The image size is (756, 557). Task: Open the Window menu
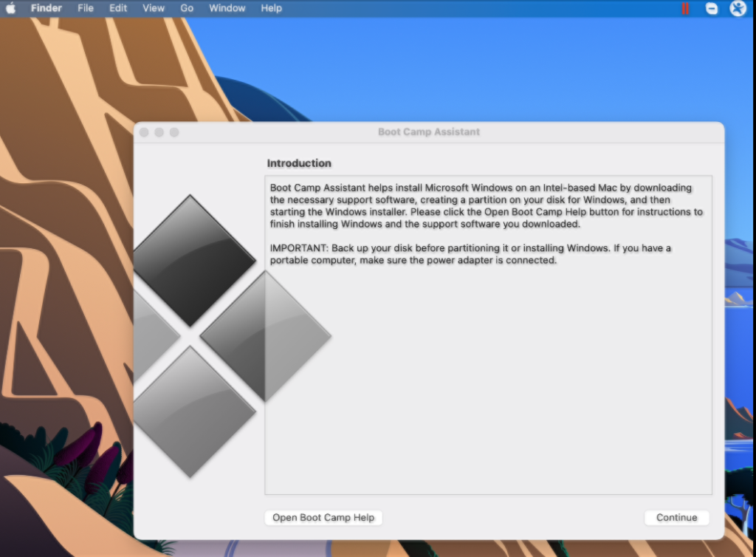pyautogui.click(x=227, y=8)
